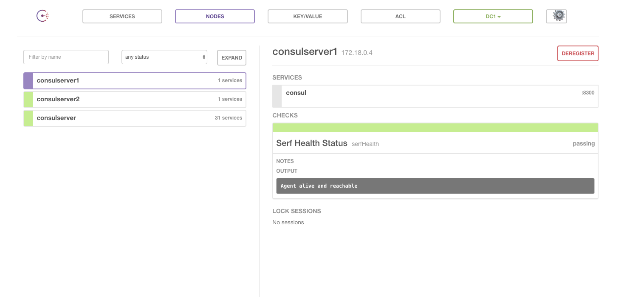This screenshot has width=644, height=297.
Task: Expand the Serf Health Status check details
Action: coord(311,143)
